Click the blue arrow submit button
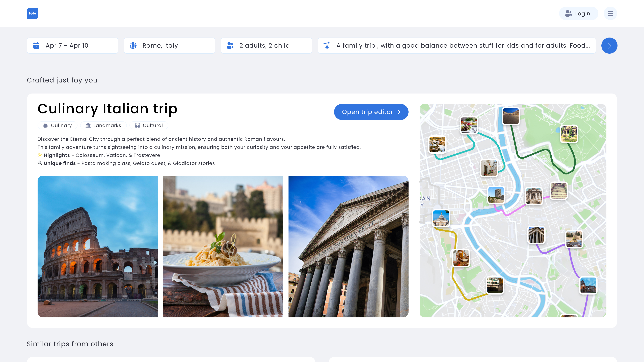The image size is (644, 362). pos(609,45)
